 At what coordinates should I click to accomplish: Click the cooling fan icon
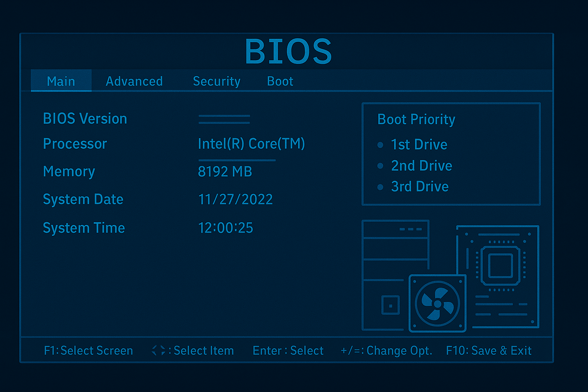click(x=438, y=304)
